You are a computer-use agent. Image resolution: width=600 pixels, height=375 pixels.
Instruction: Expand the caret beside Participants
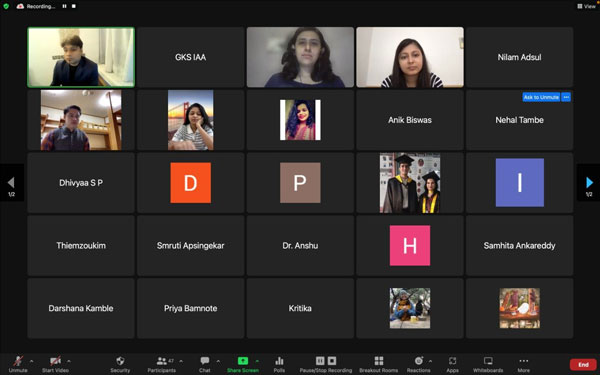click(x=181, y=361)
